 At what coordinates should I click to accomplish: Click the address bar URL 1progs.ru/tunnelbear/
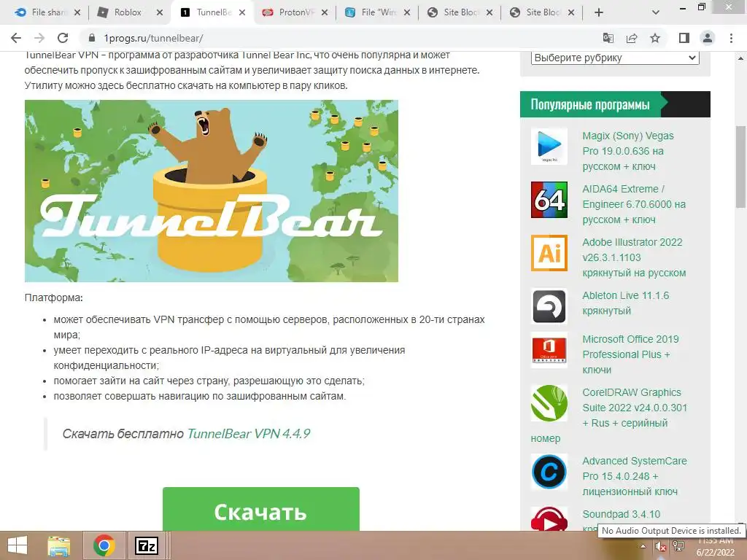coord(153,39)
